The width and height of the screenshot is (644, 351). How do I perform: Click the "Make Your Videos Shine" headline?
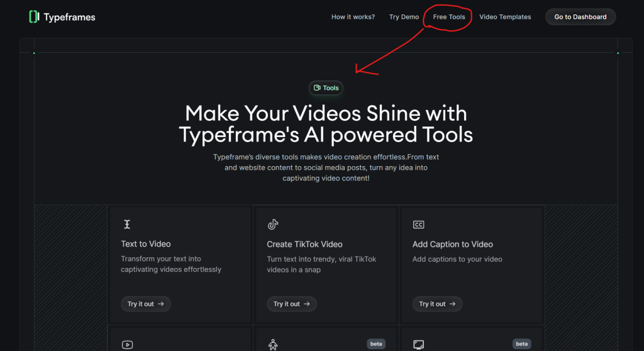(326, 124)
